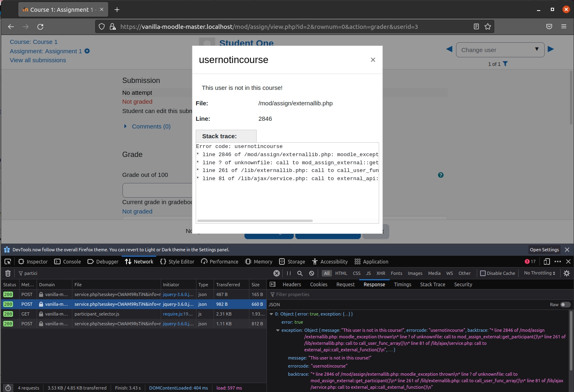Reload the page with the refresh icon
This screenshot has width=574, height=392.
40,26
